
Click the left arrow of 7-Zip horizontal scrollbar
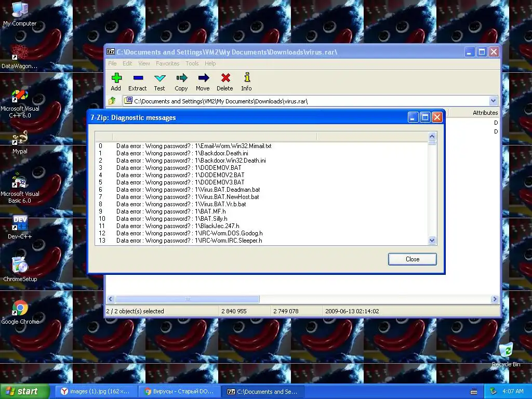(x=111, y=299)
